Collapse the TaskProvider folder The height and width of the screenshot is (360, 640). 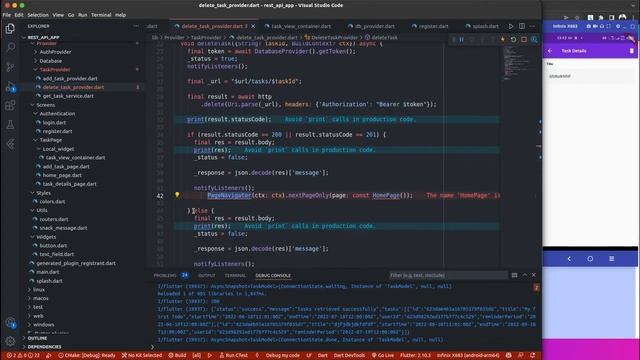click(x=55, y=69)
